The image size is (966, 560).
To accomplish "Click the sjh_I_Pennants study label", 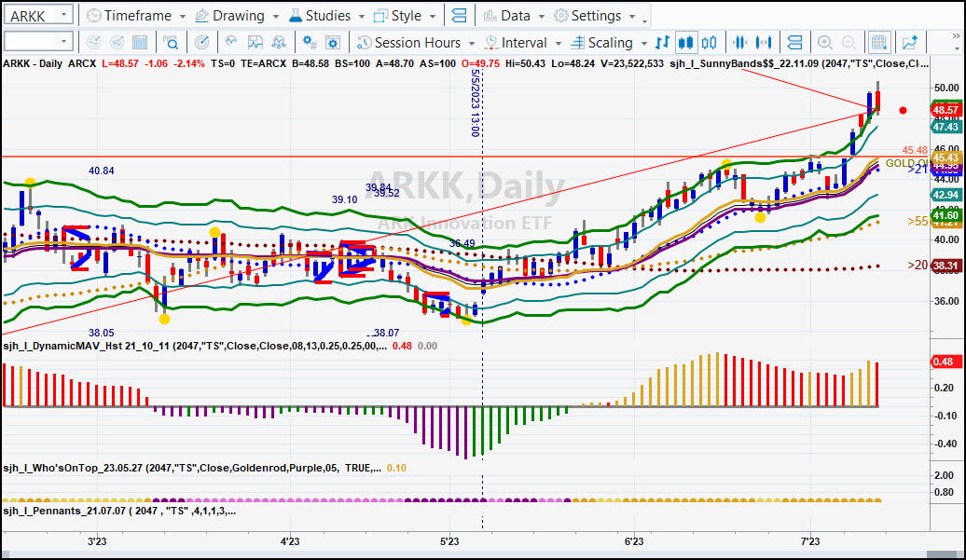I will click(x=119, y=512).
